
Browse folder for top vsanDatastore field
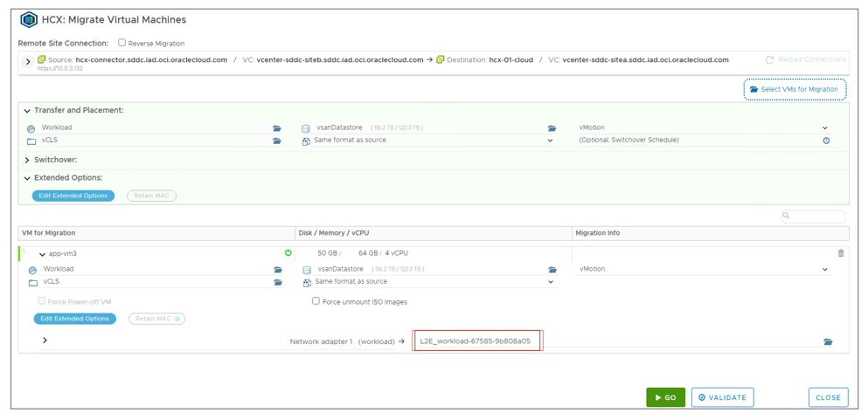click(552, 128)
